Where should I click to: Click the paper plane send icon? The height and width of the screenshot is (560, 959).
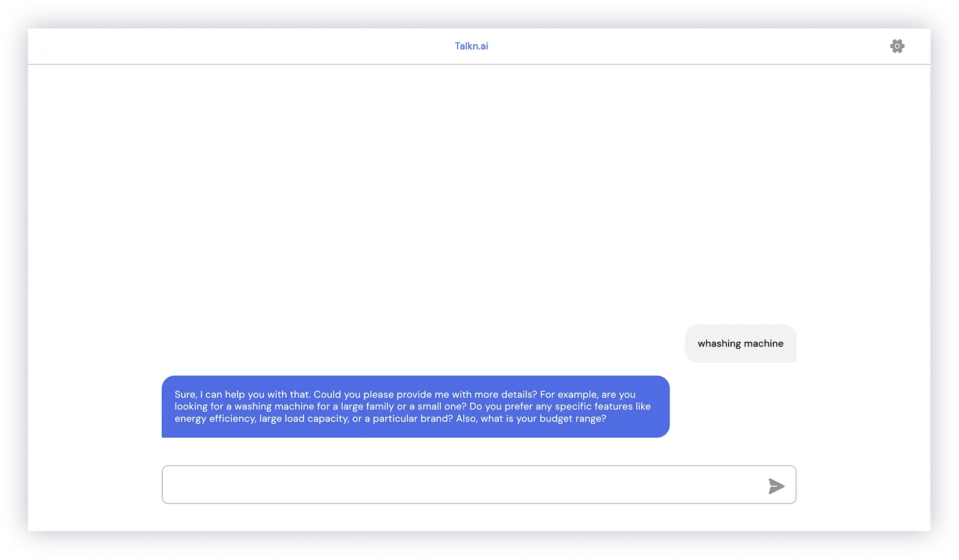click(776, 486)
